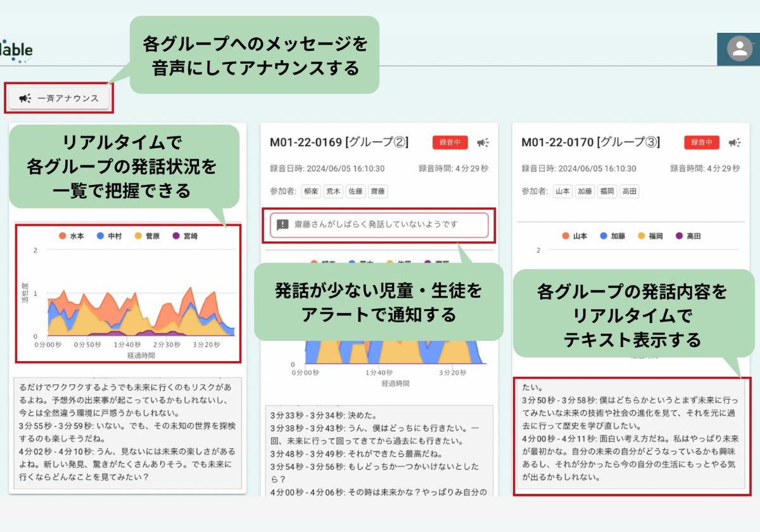Click the 録音中 badge on グループ③ card

702,142
